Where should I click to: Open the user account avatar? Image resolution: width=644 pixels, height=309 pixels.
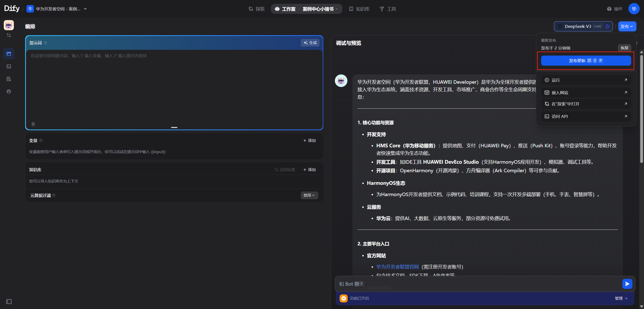point(634,9)
